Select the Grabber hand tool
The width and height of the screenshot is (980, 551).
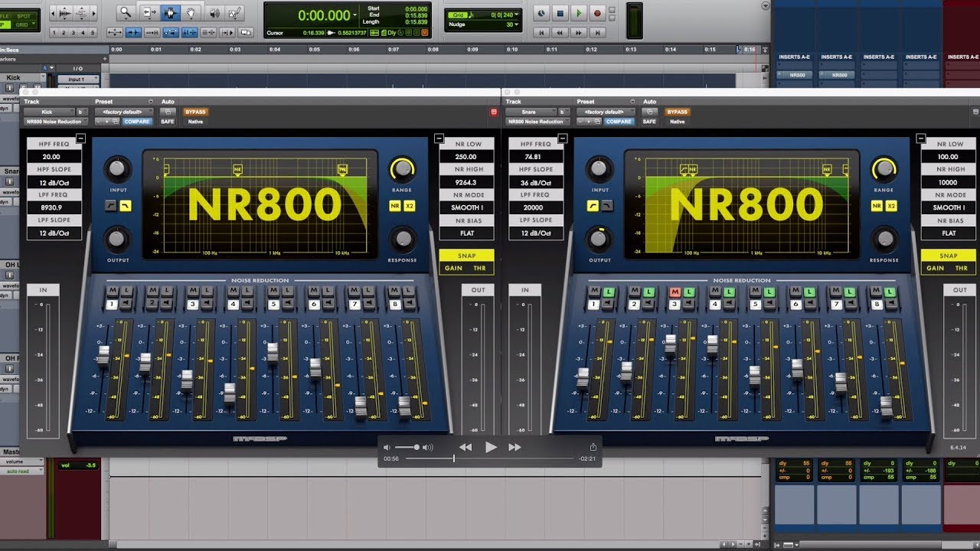192,12
